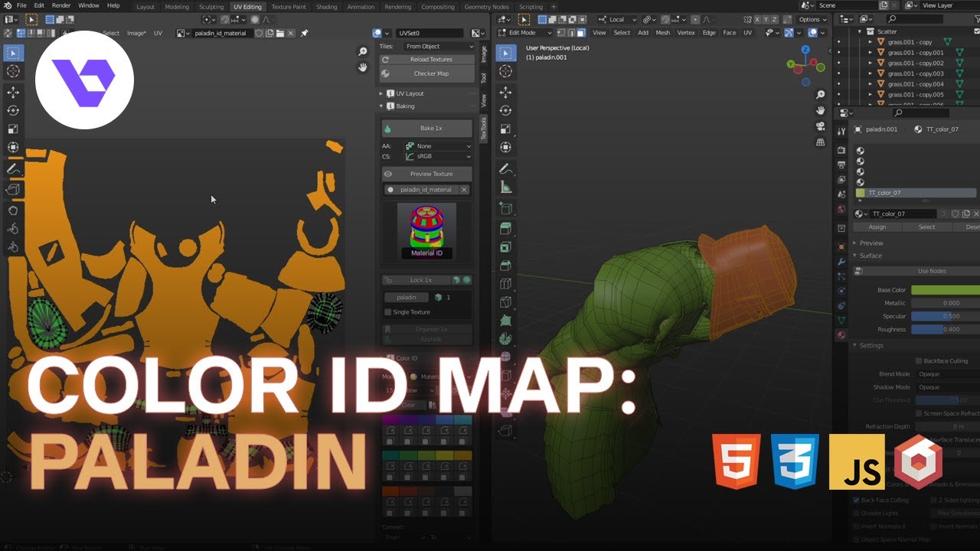Switch to the Shading workspace tab
This screenshot has width=980, height=551.
pyautogui.click(x=327, y=7)
